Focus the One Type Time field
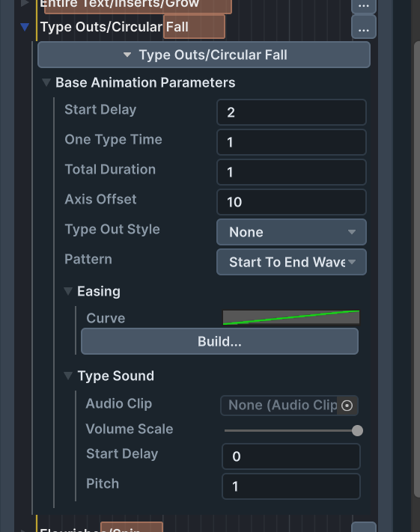The width and height of the screenshot is (420, 532). pyautogui.click(x=291, y=142)
